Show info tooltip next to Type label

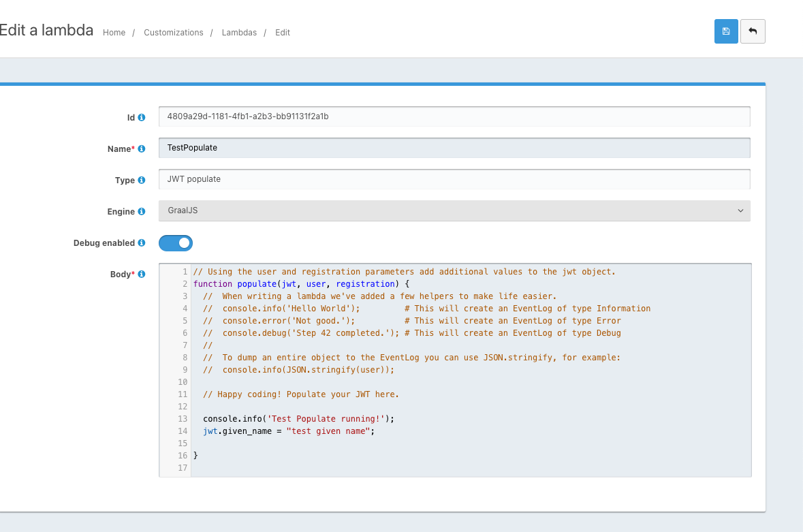point(142,180)
